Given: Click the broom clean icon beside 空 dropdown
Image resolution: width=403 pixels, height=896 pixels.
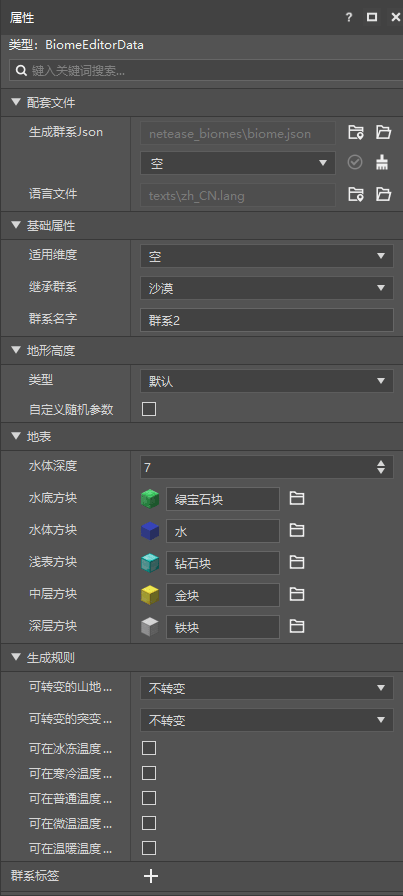Looking at the screenshot, I should 382,163.
